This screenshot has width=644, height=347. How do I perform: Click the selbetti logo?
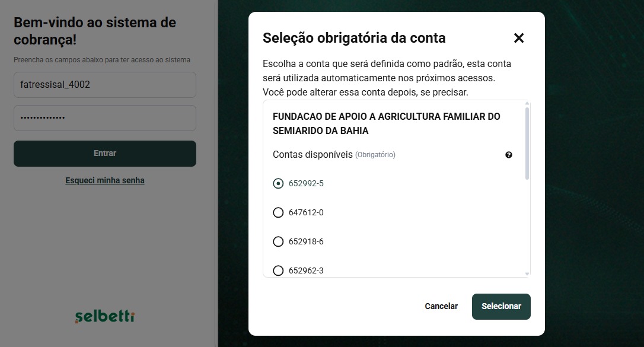105,316
